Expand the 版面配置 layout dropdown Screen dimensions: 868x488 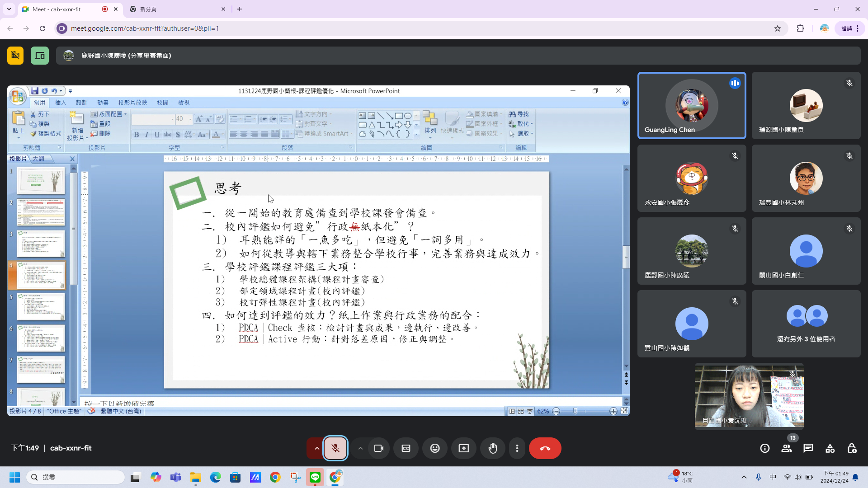[x=108, y=114]
